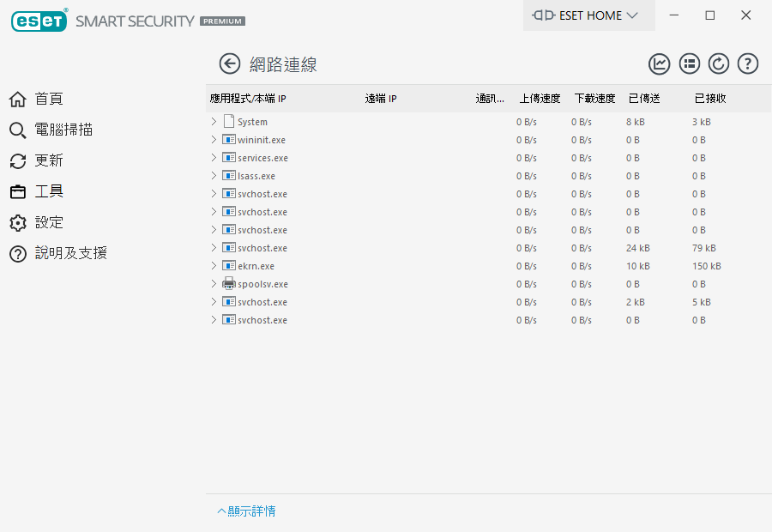Open the 工具 section
This screenshot has width=772, height=532.
click(49, 191)
